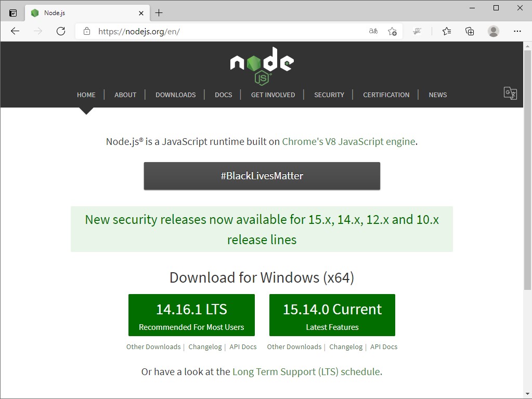532x399 pixels.
Task: Click the extension icon near the address bar
Action: 417,31
